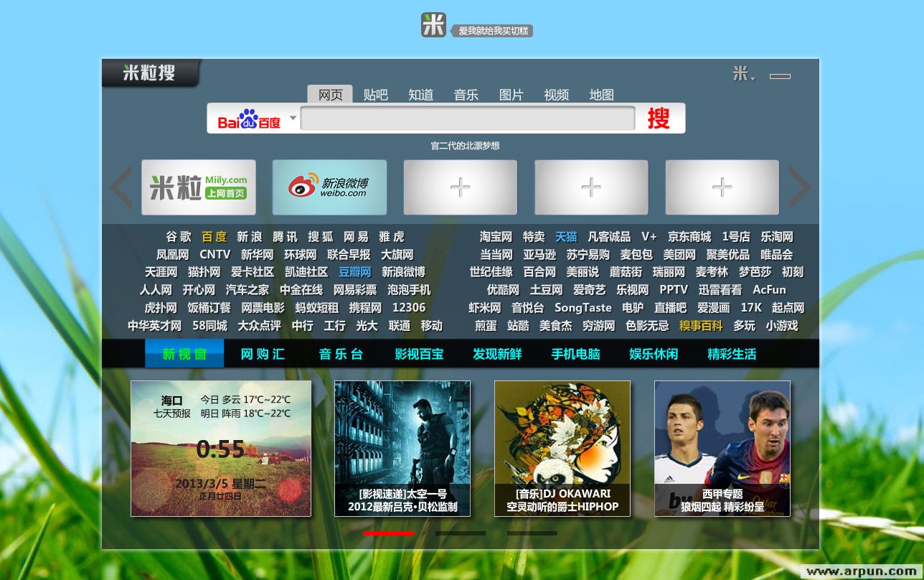Open the 优酷网 link
The height and width of the screenshot is (580, 924).
(x=504, y=290)
